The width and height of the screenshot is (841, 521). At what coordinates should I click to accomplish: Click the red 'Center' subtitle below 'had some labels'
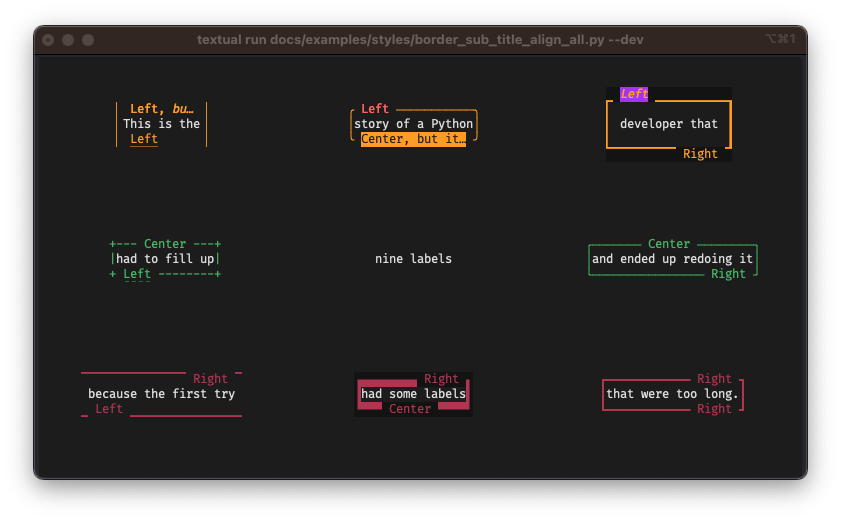410,409
